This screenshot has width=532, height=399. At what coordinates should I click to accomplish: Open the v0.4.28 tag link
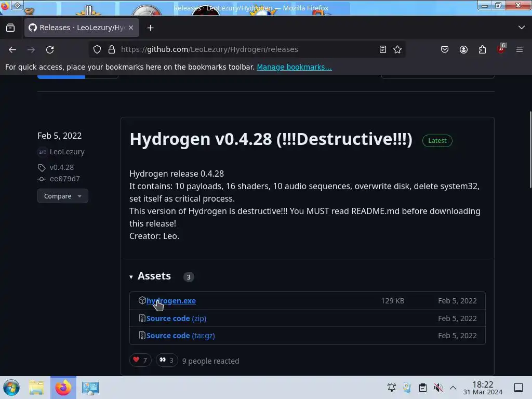[x=61, y=167]
